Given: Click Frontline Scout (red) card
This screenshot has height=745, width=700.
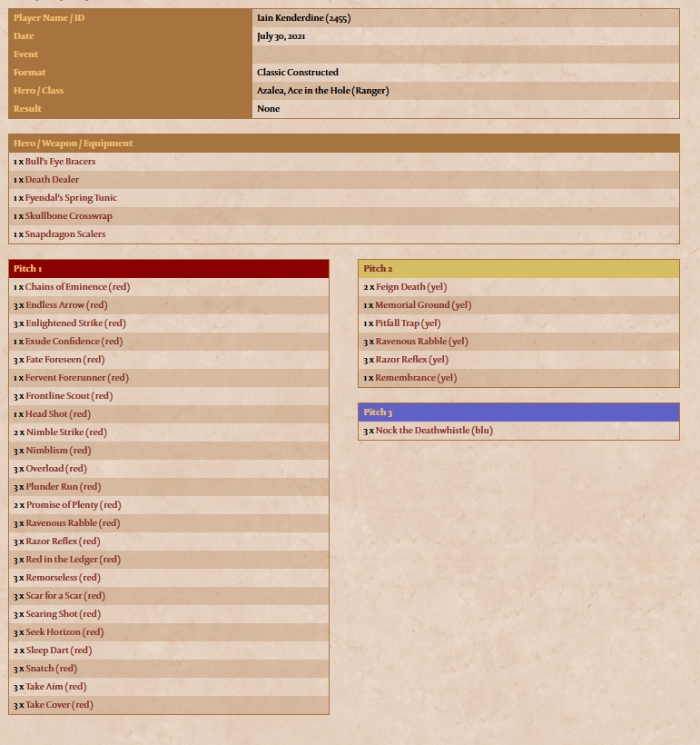Looking at the screenshot, I should tap(69, 396).
